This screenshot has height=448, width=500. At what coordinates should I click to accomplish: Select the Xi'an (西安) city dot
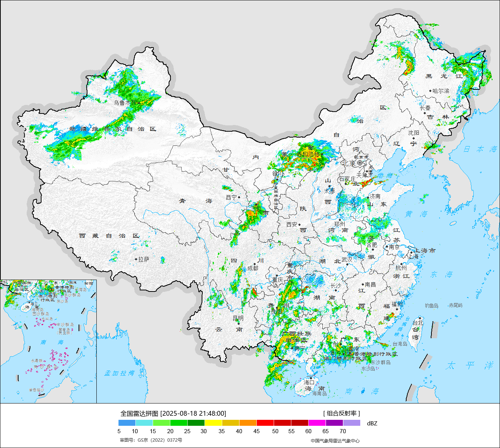pyautogui.click(x=299, y=225)
